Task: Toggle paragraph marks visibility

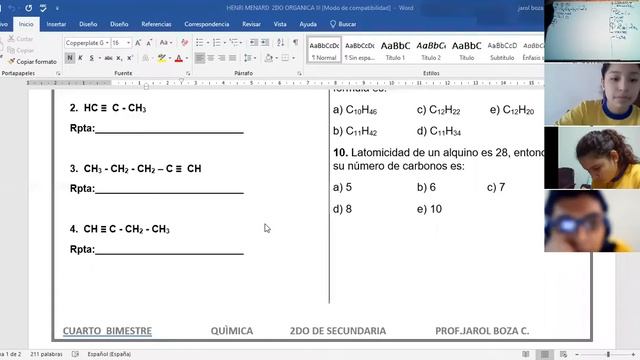Action: (x=296, y=43)
